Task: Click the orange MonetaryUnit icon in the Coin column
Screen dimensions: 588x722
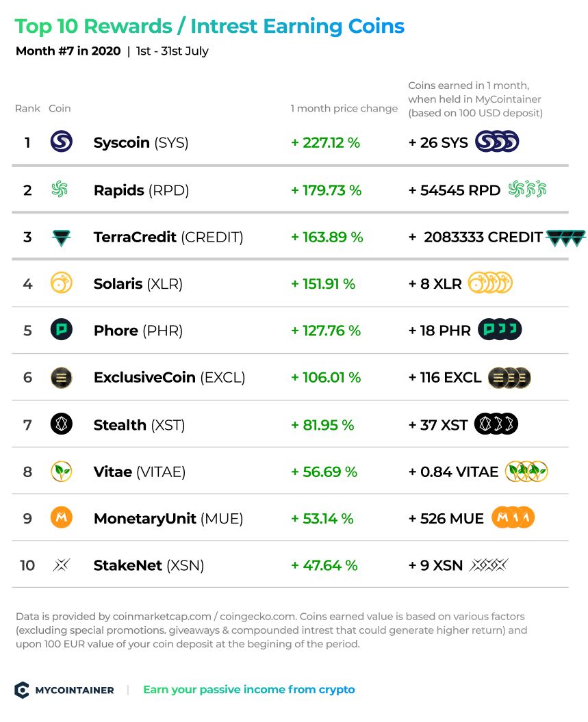Action: [61, 517]
